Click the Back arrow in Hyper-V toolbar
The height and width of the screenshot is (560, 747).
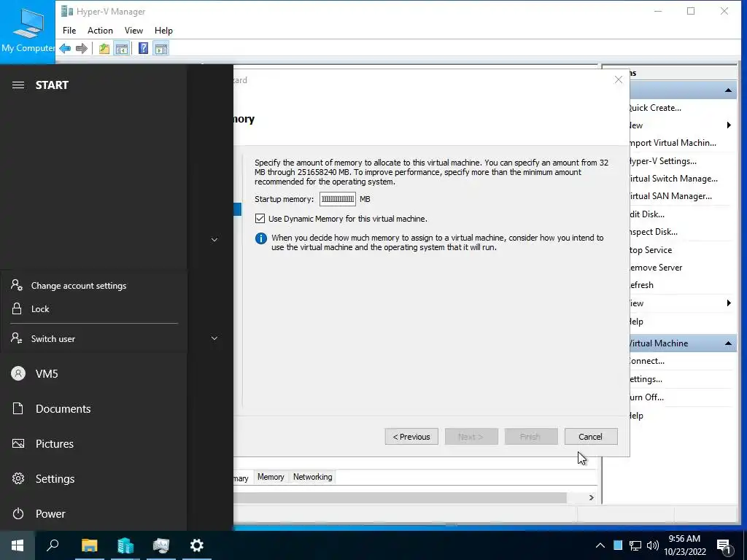pos(65,48)
